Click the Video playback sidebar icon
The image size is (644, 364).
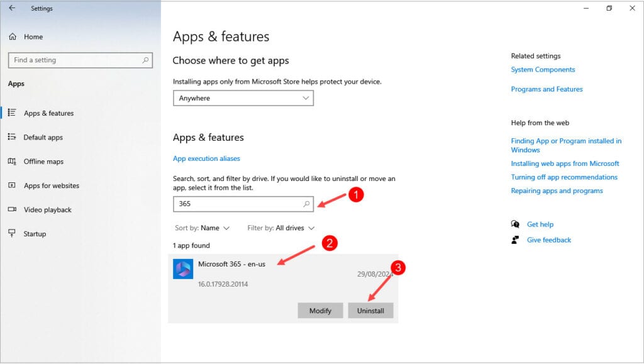pos(12,209)
